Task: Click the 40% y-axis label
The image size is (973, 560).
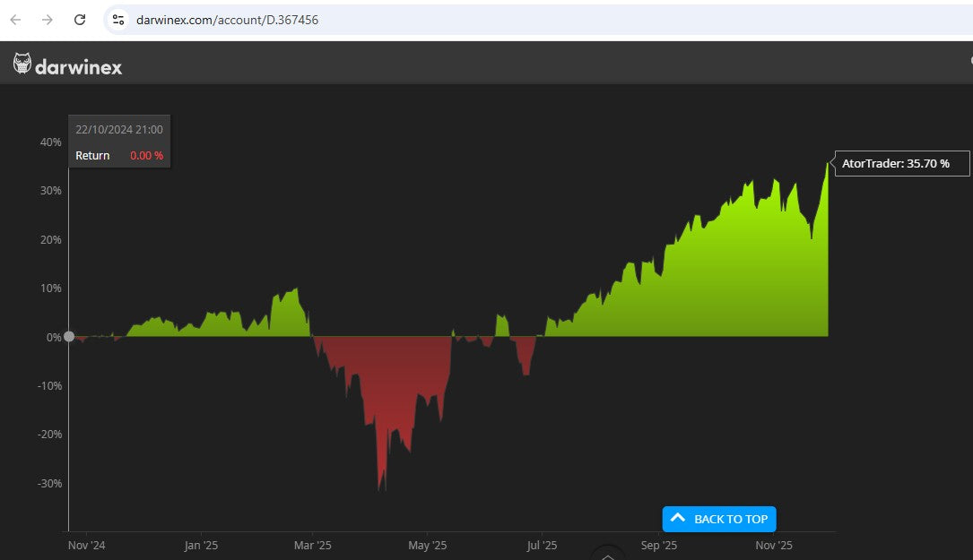Action: [x=49, y=142]
